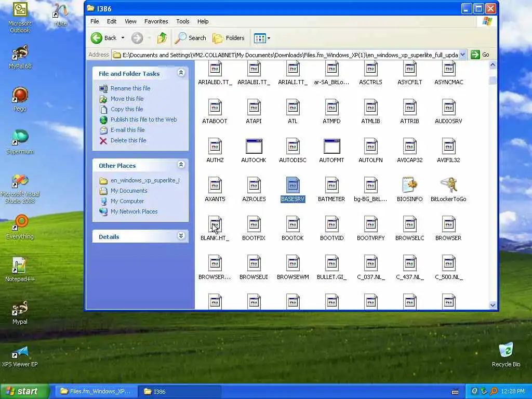This screenshot has height=399, width=532.
Task: Select the BASESRV file
Action: (293, 189)
